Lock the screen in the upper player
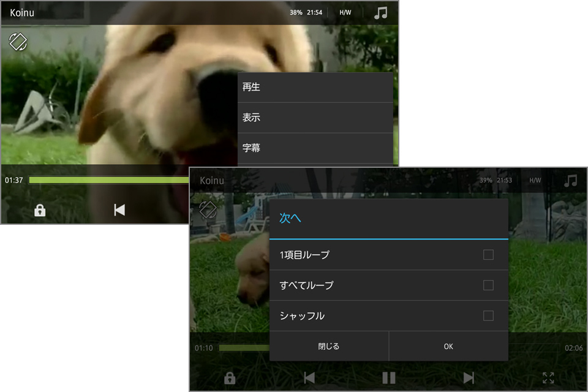 [40, 210]
